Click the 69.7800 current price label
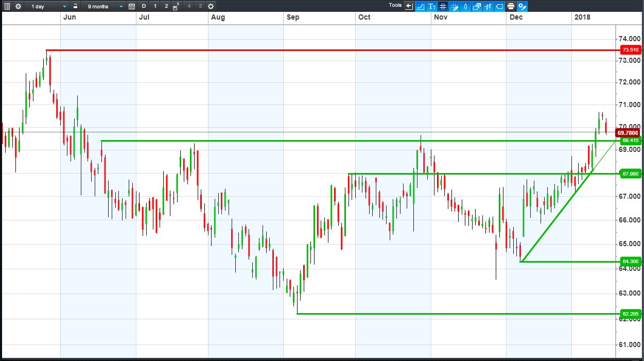Image resolution: width=644 pixels, height=361 pixels. [x=628, y=133]
